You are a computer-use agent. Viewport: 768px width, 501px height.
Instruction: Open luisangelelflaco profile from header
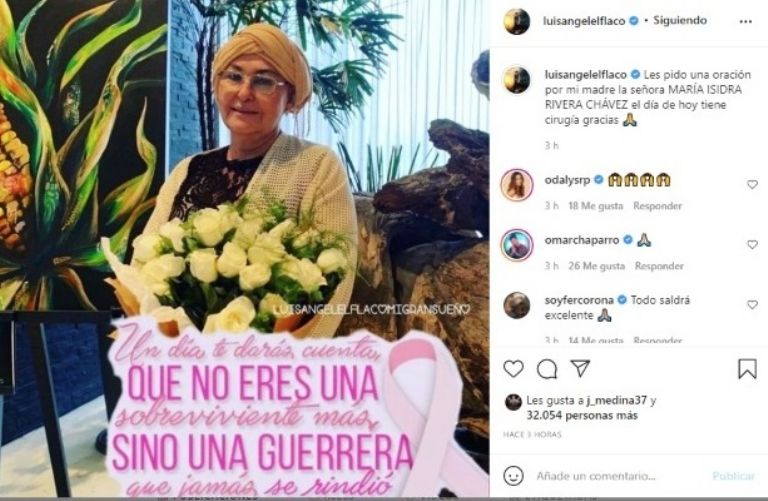point(584,21)
